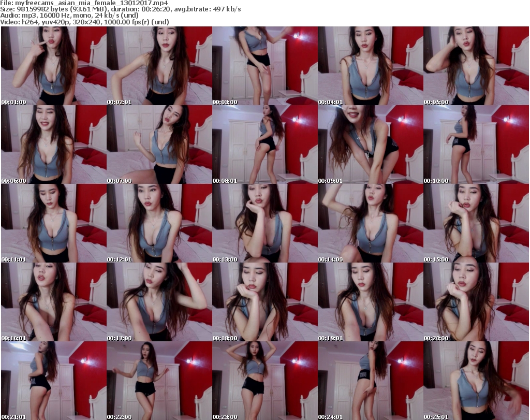Open the frame marked 00:08:01
This screenshot has width=530, height=420.
click(265, 144)
